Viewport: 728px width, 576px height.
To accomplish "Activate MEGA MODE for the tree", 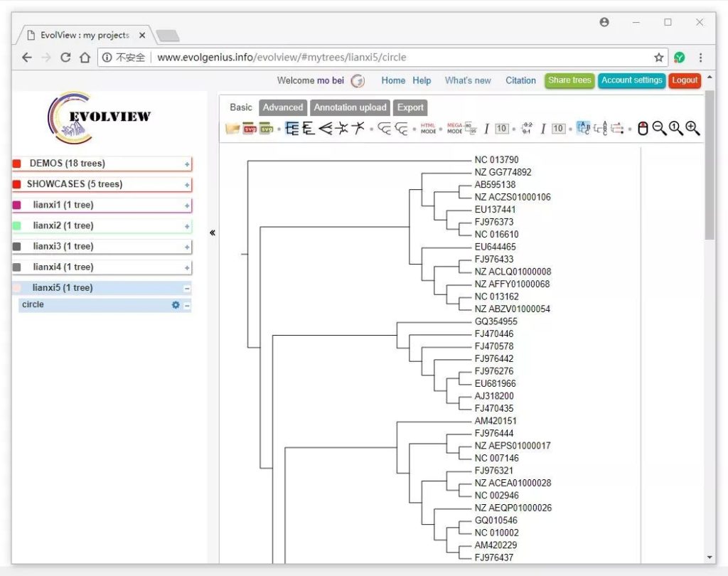I will click(456, 129).
